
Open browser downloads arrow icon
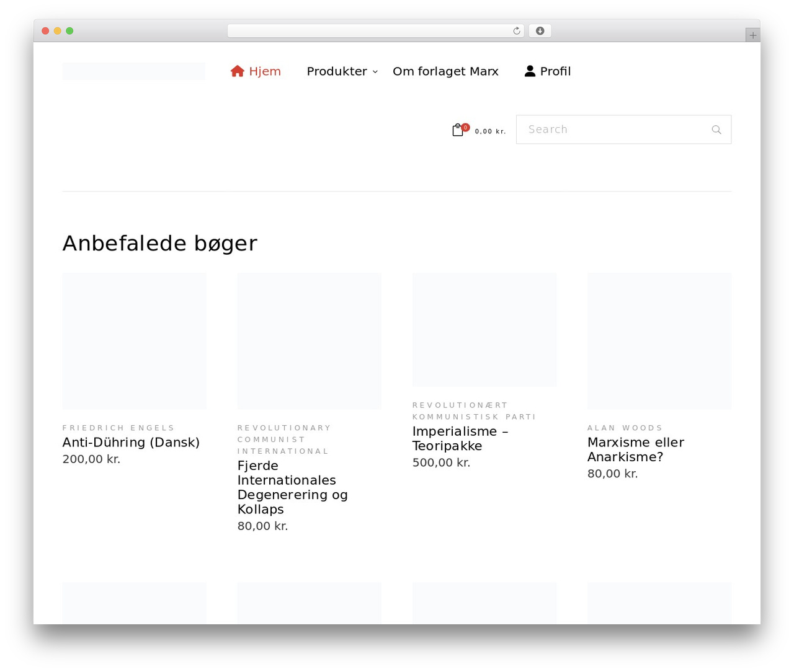coord(540,31)
